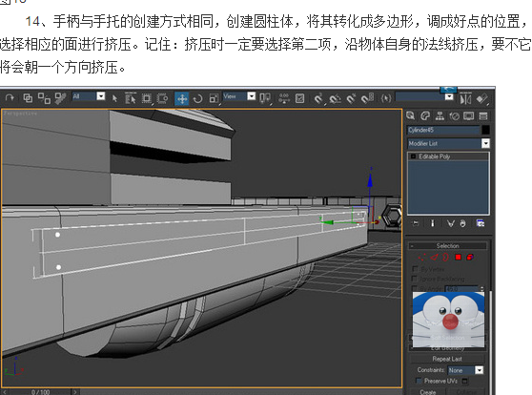Select the Editable Poly modifier stack item
This screenshot has height=395, width=532.
pos(435,156)
